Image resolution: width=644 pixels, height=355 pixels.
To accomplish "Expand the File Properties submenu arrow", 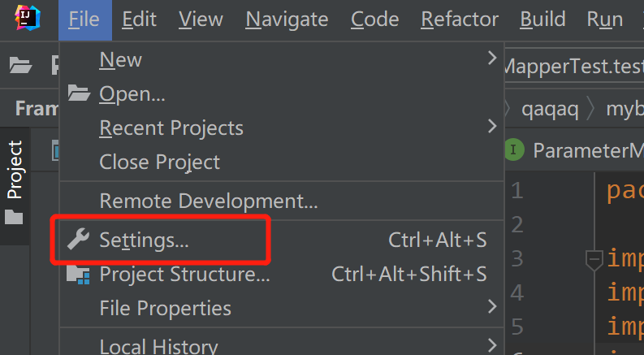I will [x=491, y=307].
